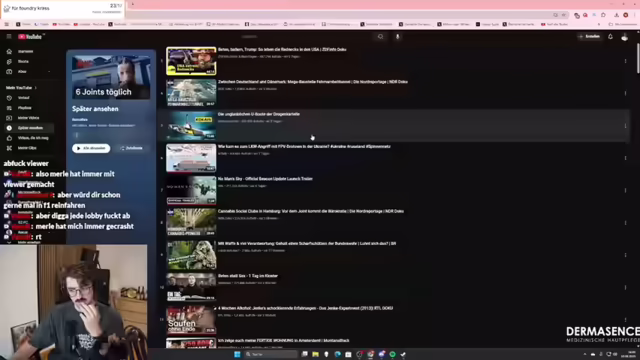Select Später ansehen in the sidebar
Viewport: 640px width, 360px height.
point(29,128)
